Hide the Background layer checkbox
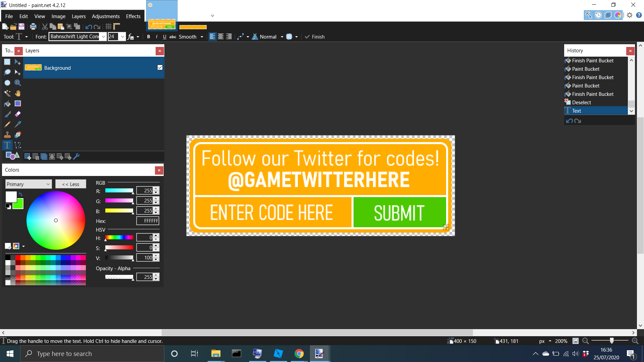This screenshot has height=362, width=644. [x=160, y=67]
